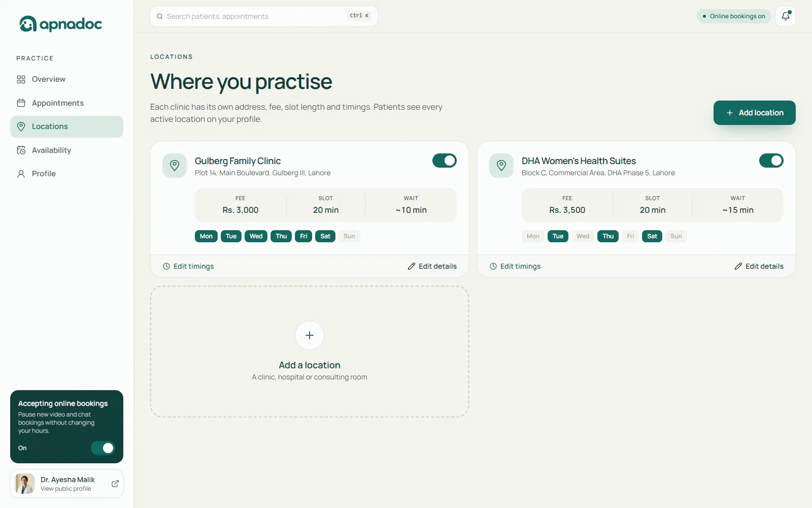Click the Add location button

point(755,113)
